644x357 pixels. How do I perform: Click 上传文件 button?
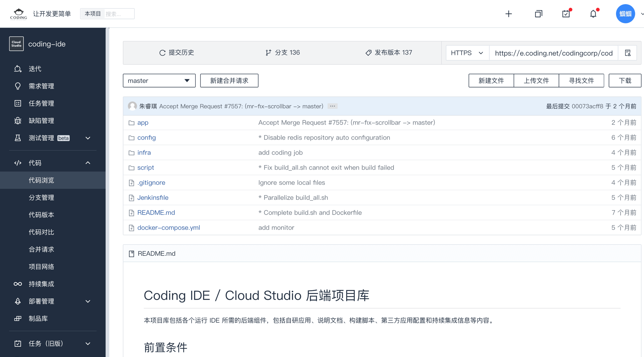(536, 80)
